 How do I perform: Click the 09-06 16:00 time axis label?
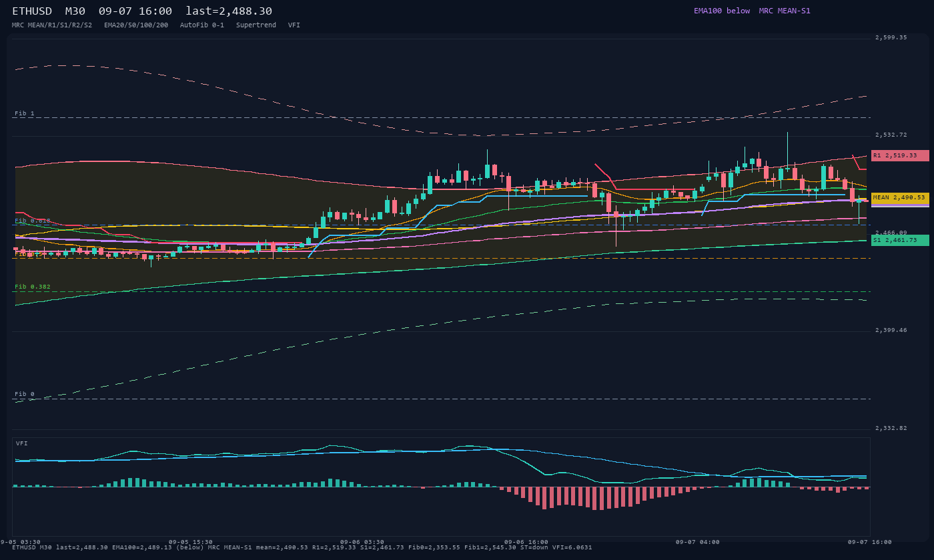click(526, 542)
